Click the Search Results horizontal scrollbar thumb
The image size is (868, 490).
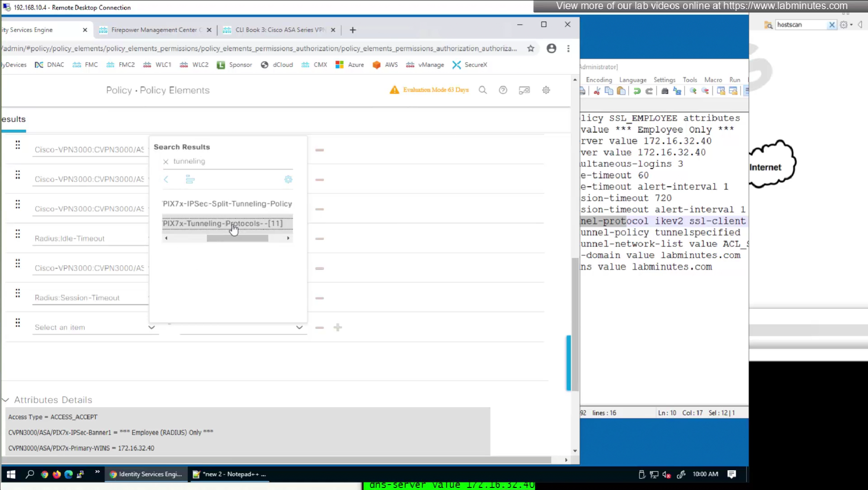[x=237, y=238]
